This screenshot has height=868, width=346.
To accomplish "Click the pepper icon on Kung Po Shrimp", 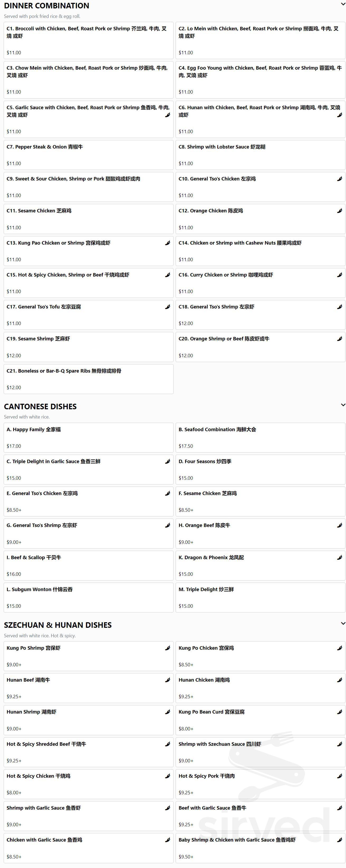I will click(167, 648).
